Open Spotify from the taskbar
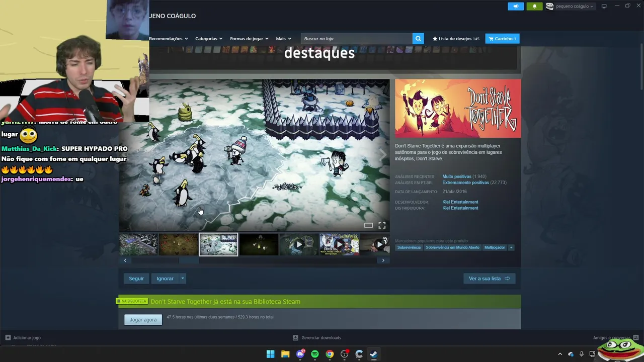 315,354
